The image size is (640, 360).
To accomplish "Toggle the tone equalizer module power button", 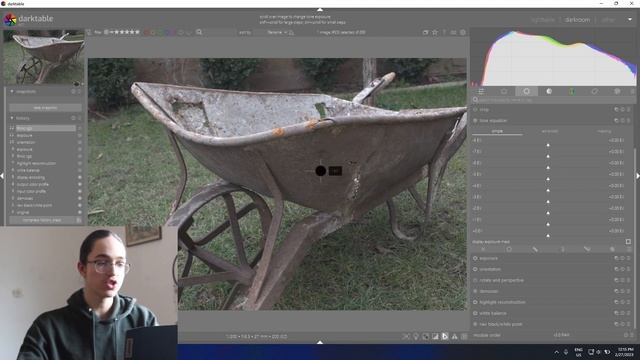I will 475,121.
